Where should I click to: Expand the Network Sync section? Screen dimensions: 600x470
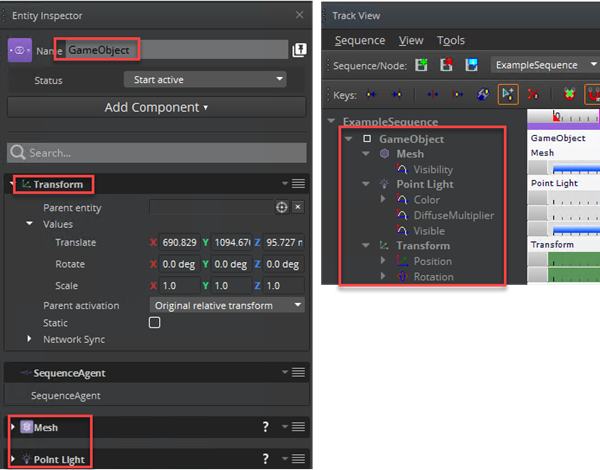pos(29,340)
